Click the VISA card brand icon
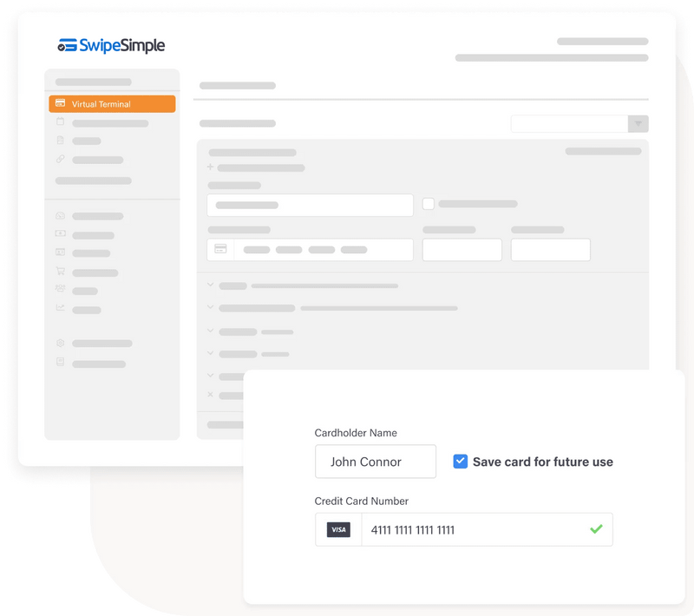 tap(338, 530)
